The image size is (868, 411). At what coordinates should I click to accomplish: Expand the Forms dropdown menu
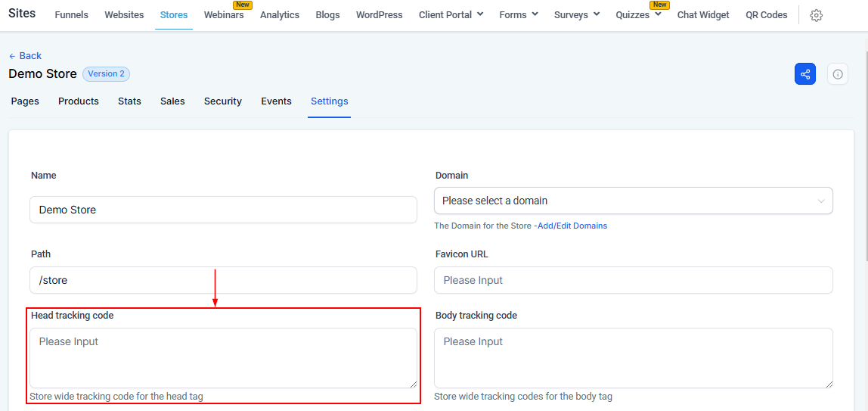click(519, 15)
